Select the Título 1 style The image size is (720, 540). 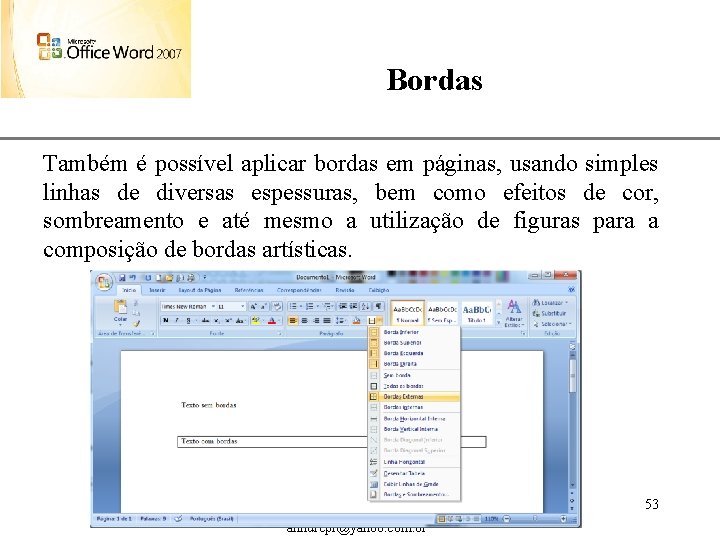click(x=477, y=313)
